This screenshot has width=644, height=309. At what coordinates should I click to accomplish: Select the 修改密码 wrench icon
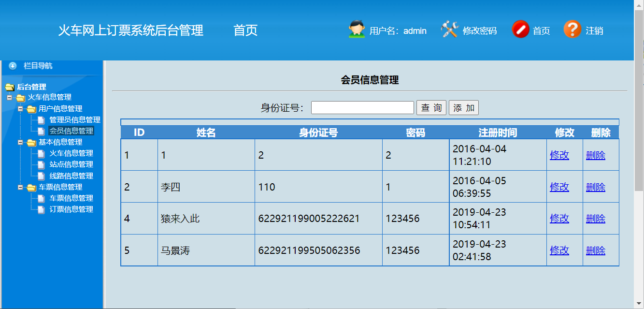(x=449, y=30)
